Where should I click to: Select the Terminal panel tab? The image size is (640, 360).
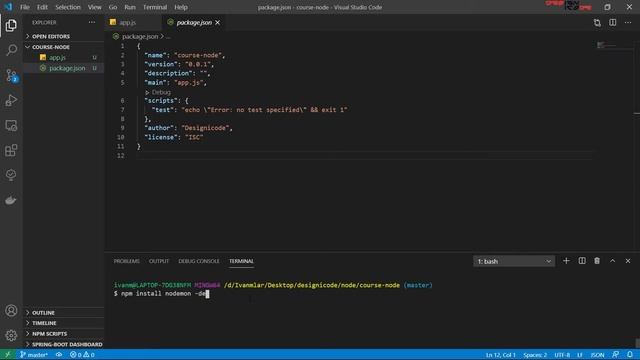[241, 261]
